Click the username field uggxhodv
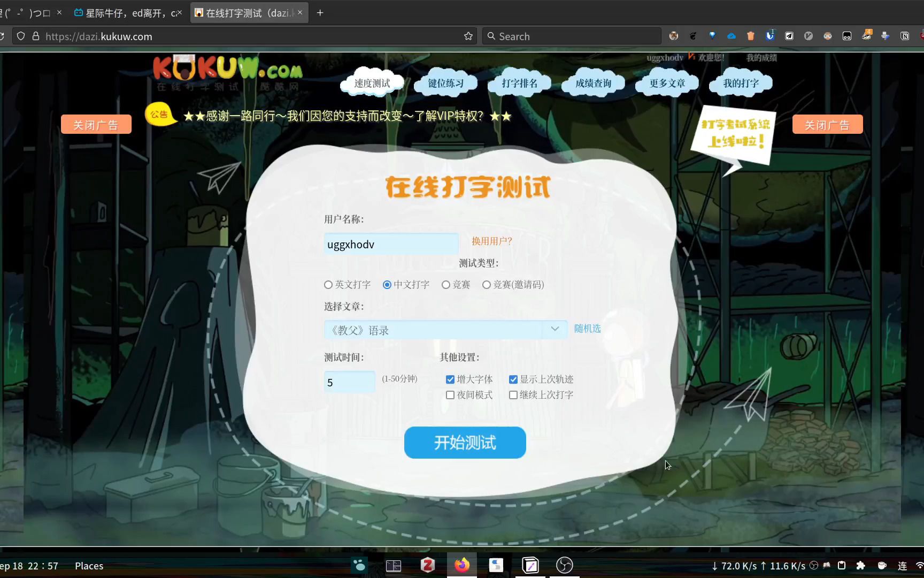Viewport: 924px width, 578px height. [x=391, y=244]
